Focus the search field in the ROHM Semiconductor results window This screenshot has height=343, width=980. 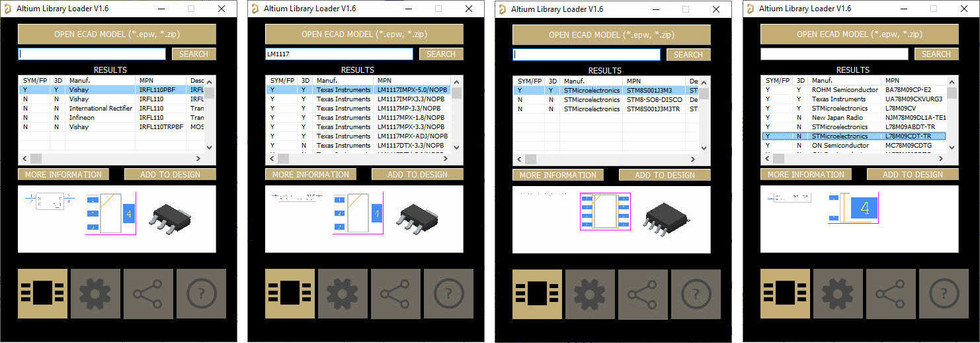pyautogui.click(x=835, y=54)
